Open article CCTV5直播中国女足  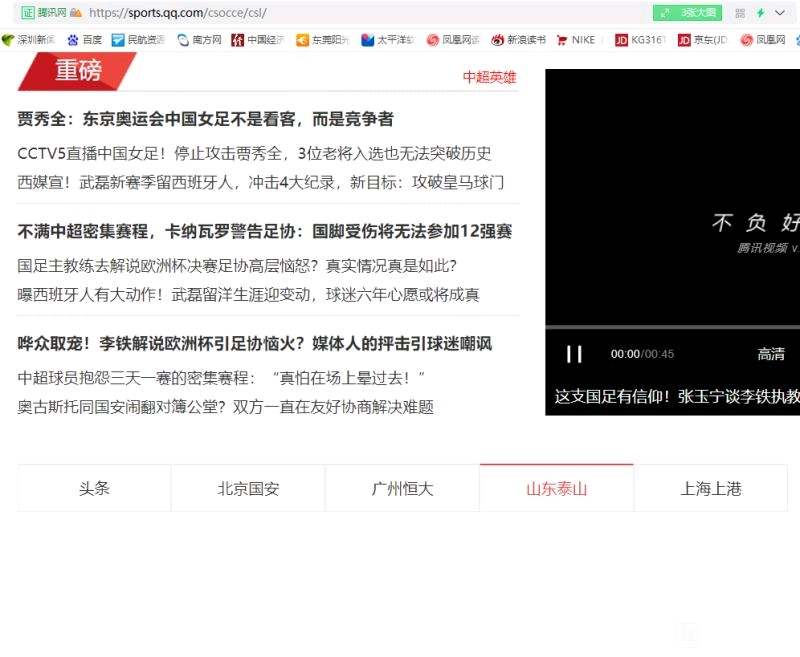click(254, 153)
